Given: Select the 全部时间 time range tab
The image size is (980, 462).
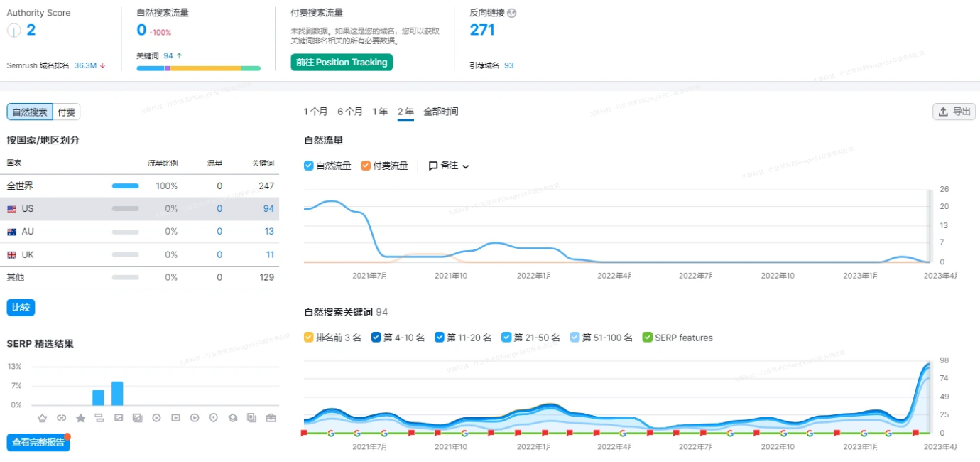Looking at the screenshot, I should 441,112.
